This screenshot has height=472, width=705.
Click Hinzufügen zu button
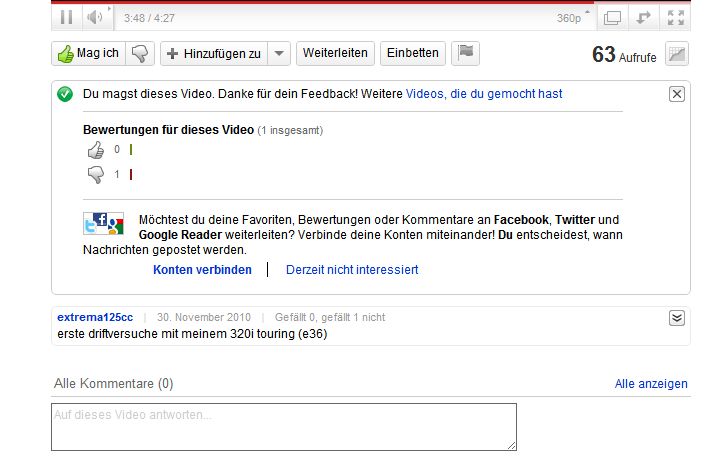(214, 53)
